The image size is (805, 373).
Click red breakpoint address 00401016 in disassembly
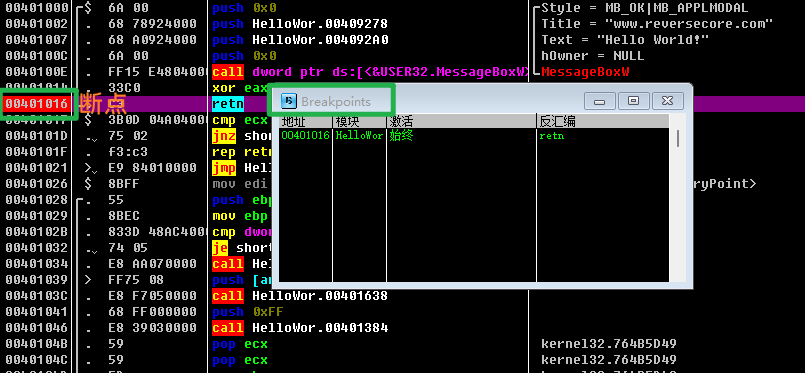(x=36, y=104)
